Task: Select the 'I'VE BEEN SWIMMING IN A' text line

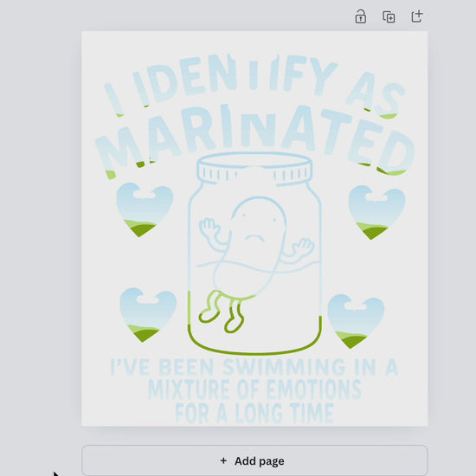Action: [254, 367]
